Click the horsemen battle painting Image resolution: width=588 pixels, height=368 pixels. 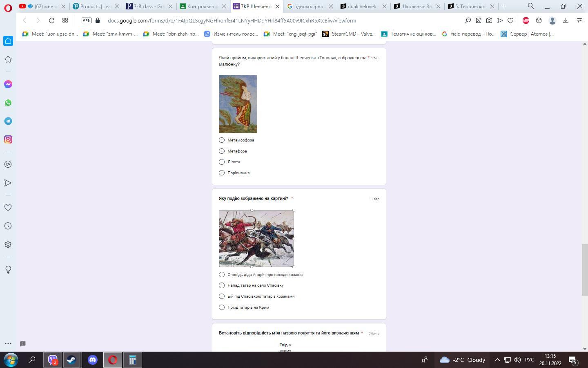256,238
